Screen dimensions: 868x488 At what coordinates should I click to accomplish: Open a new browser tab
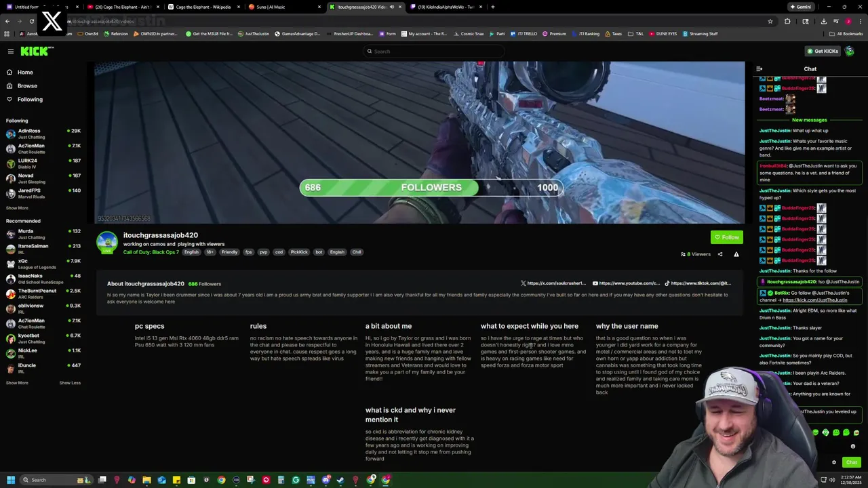coord(493,7)
